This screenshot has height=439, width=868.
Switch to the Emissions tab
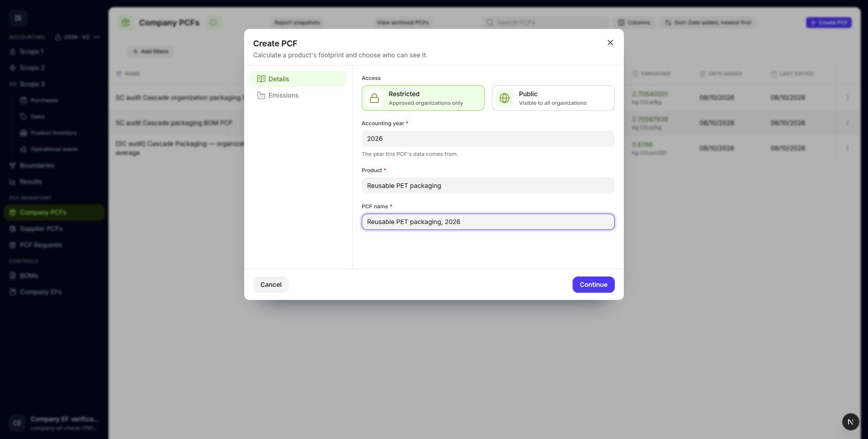[298, 95]
